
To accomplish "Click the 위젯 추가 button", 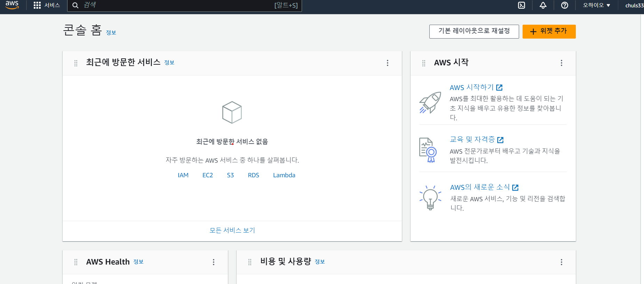I will pos(549,31).
